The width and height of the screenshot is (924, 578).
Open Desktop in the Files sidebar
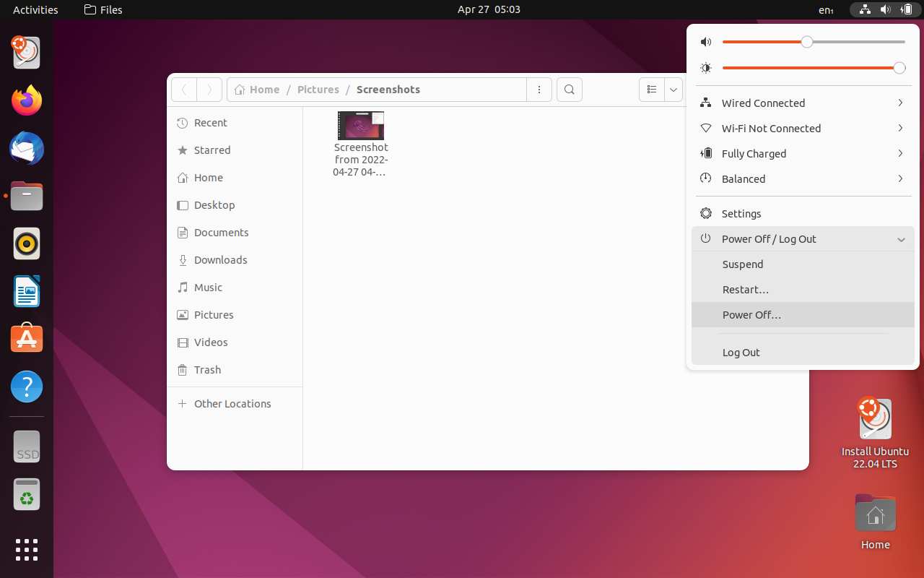(x=235, y=205)
